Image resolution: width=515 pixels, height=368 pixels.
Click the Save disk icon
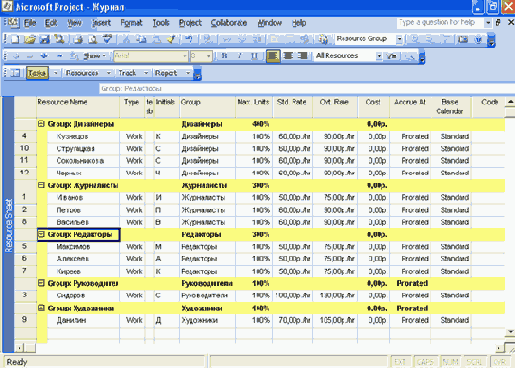pyautogui.click(x=44, y=39)
